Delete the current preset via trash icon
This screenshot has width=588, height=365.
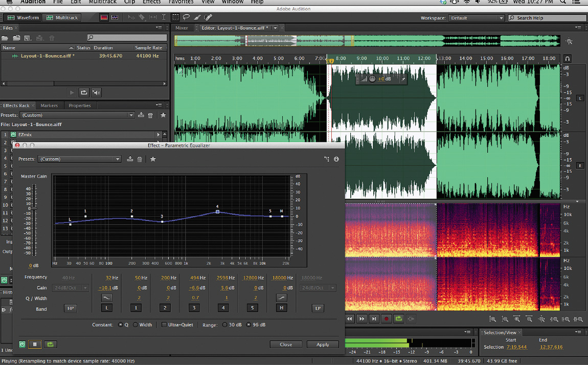coord(140,159)
